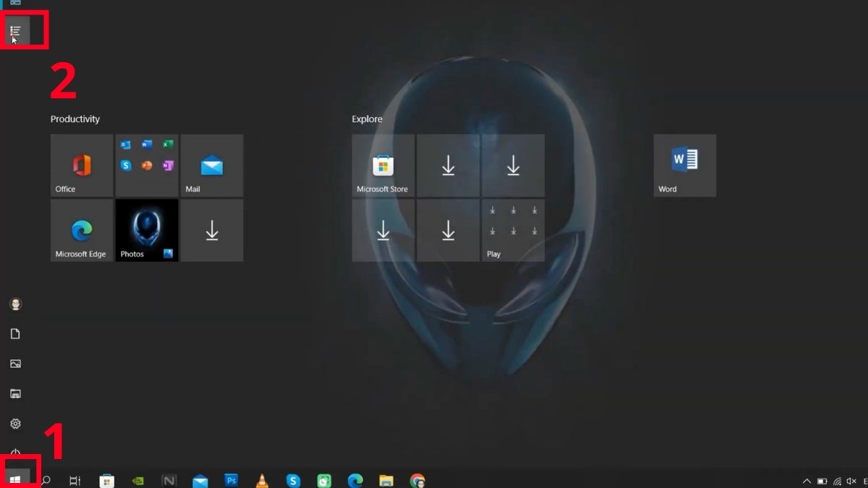Open the All apps list icon
The width and height of the screenshot is (868, 488).
15,30
